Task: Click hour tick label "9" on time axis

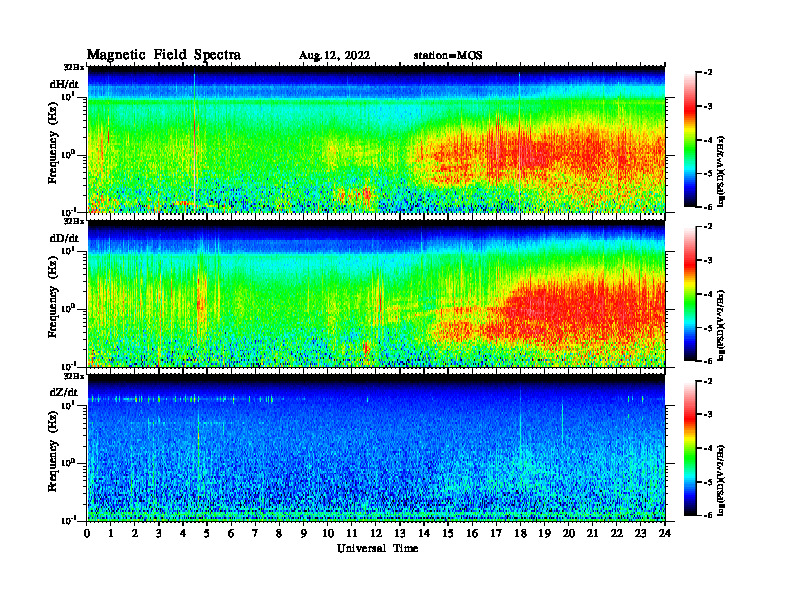Action: 304,534
